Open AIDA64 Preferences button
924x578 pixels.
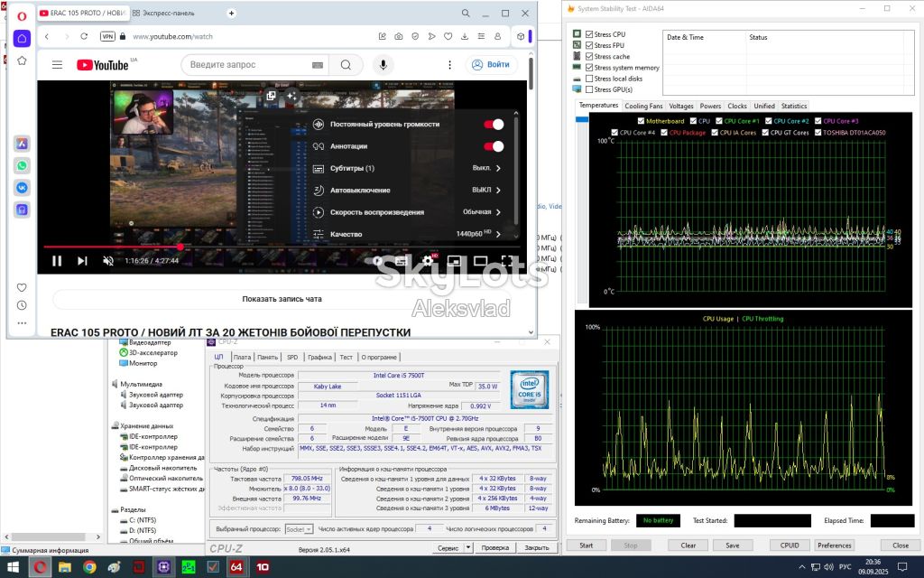point(835,545)
